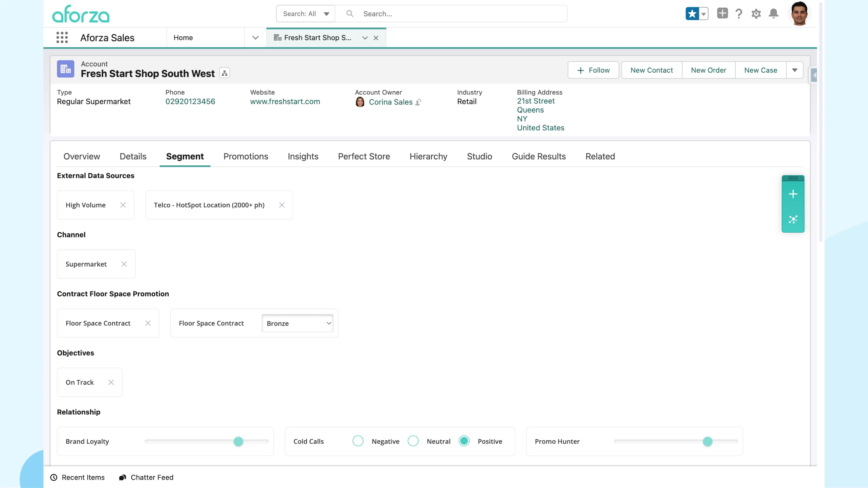This screenshot has width=868, height=488.
Task: Click the Follow button
Action: coord(593,70)
